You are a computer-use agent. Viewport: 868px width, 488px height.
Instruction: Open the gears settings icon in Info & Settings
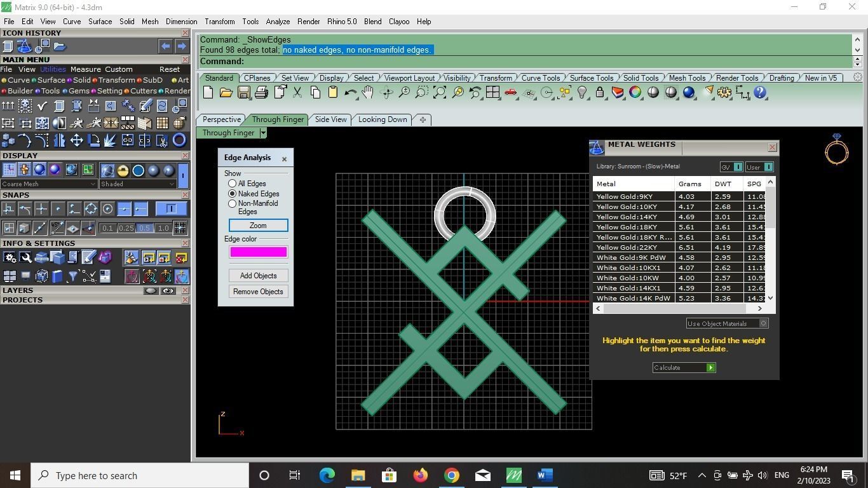tap(10, 257)
